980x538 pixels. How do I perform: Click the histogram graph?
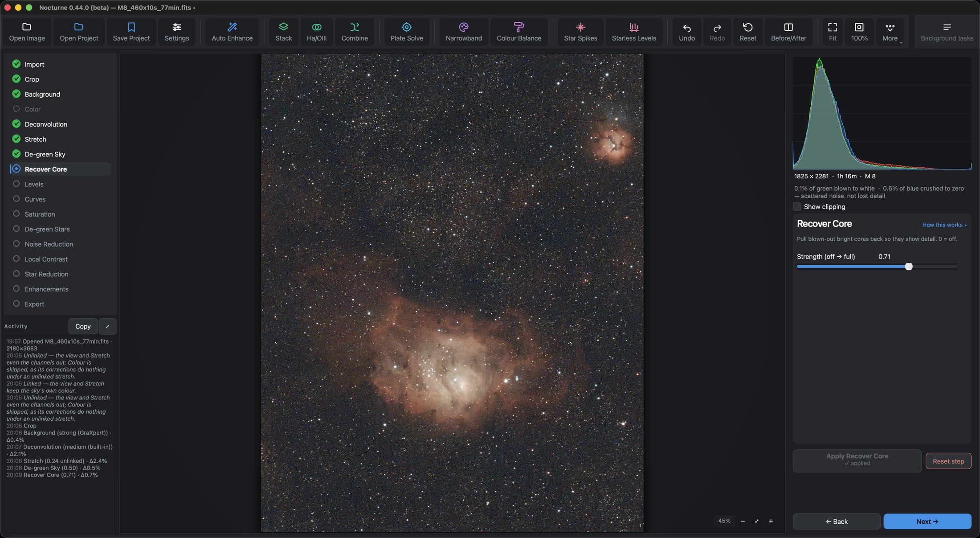pos(882,113)
